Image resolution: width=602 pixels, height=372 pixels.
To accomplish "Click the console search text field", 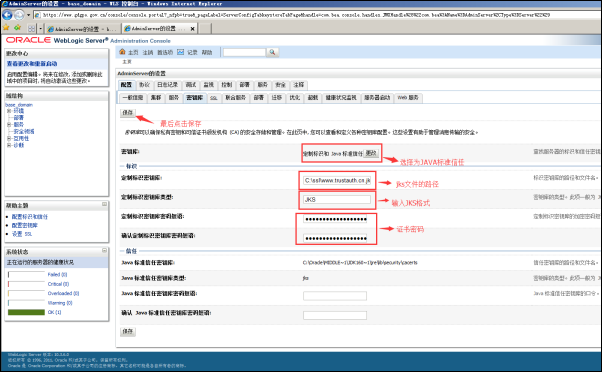I will coord(244,52).
